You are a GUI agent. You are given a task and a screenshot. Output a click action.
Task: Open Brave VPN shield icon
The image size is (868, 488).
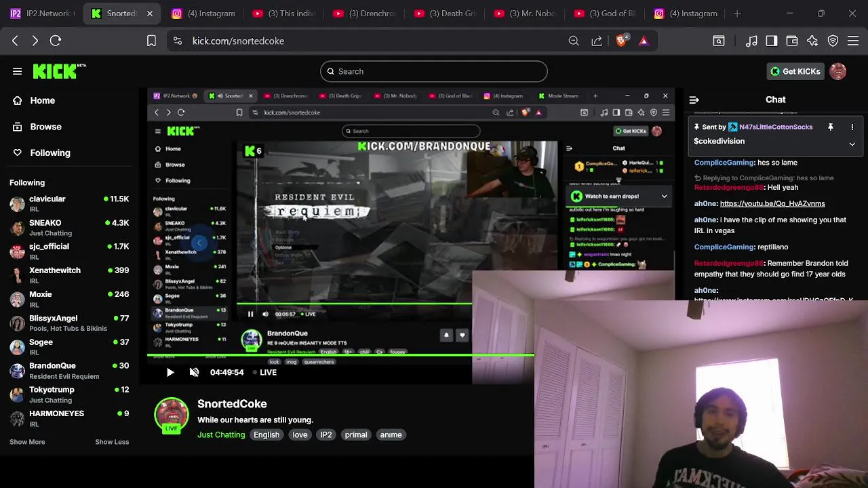(833, 41)
